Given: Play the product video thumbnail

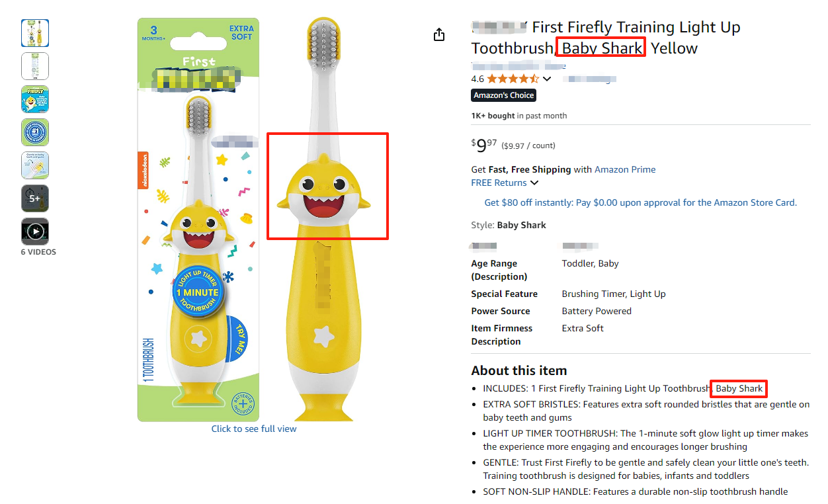Looking at the screenshot, I should coord(35,231).
